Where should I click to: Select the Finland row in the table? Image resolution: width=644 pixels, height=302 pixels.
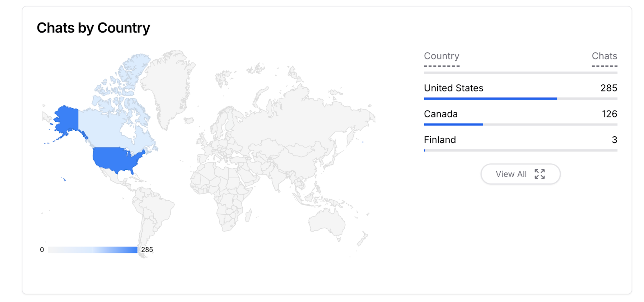point(520,140)
